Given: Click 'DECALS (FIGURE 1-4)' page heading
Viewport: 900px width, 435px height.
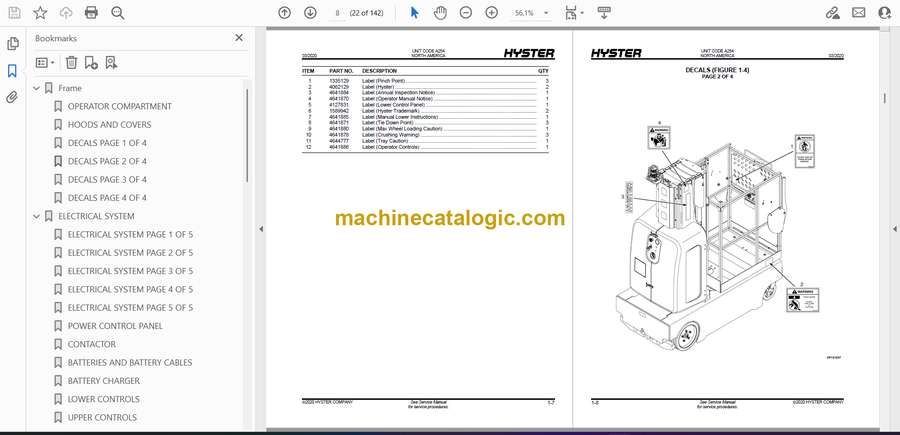Looking at the screenshot, I should point(717,71).
